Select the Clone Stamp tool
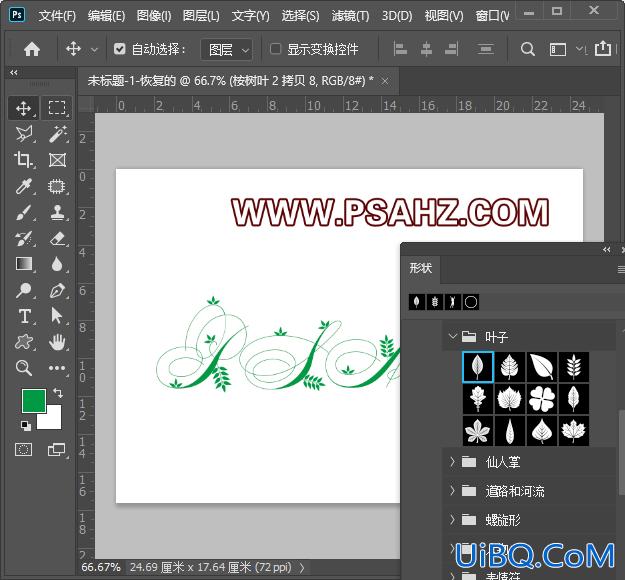 point(57,212)
